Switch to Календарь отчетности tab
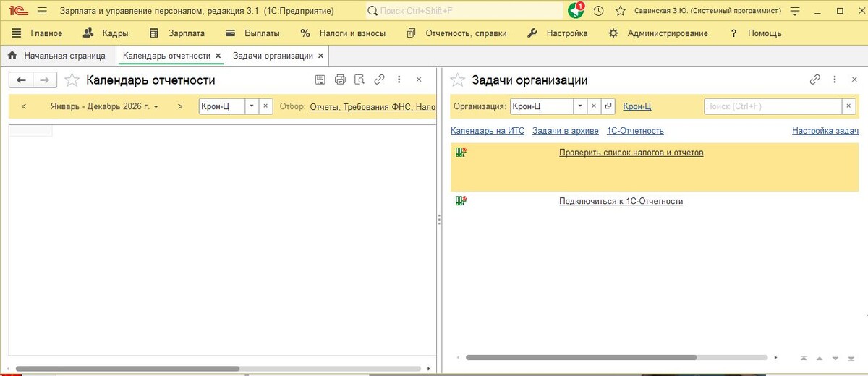Image resolution: width=868 pixels, height=376 pixels. click(x=166, y=56)
